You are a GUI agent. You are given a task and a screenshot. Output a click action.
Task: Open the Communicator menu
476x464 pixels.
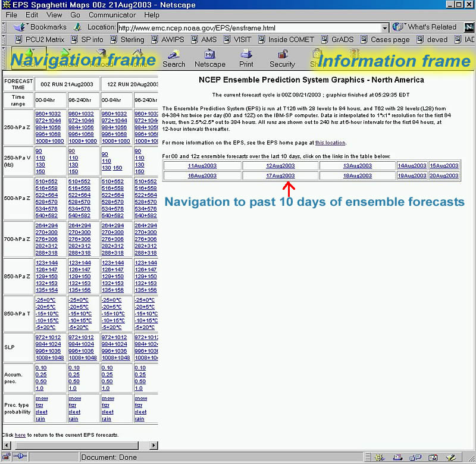point(112,15)
